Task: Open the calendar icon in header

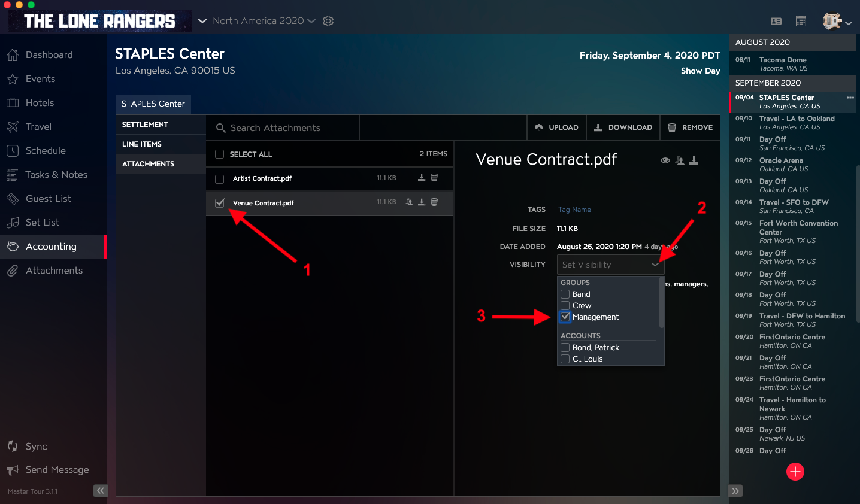Action: [801, 21]
